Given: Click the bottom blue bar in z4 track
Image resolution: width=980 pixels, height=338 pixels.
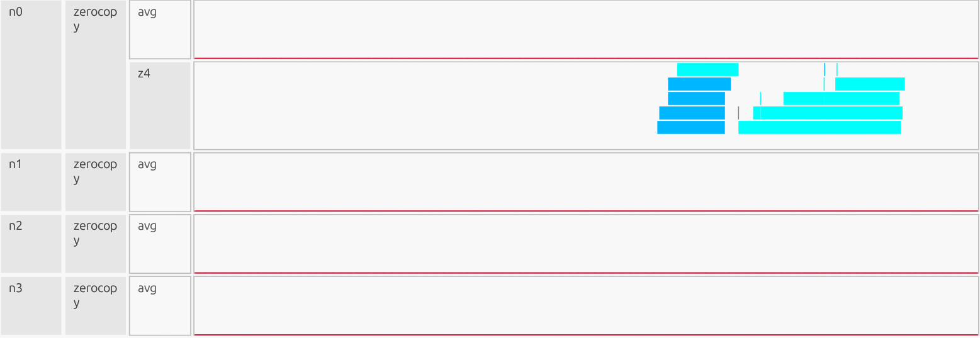Looking at the screenshot, I should pos(690,127).
